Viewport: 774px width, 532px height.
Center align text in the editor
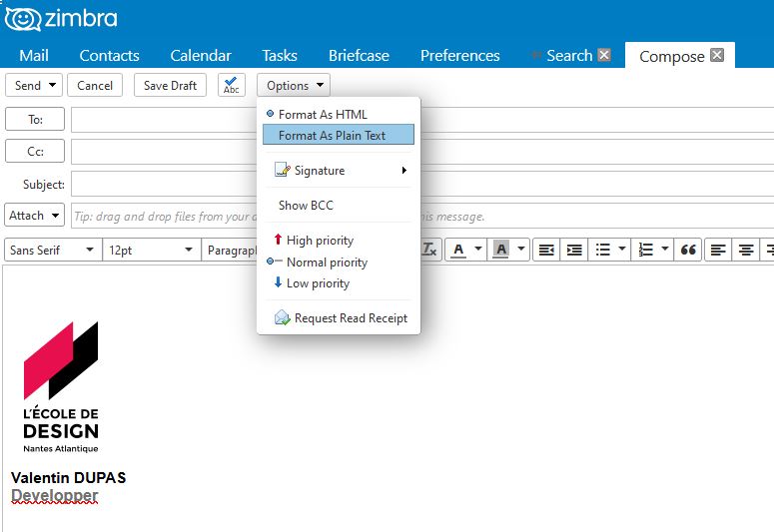click(x=746, y=250)
